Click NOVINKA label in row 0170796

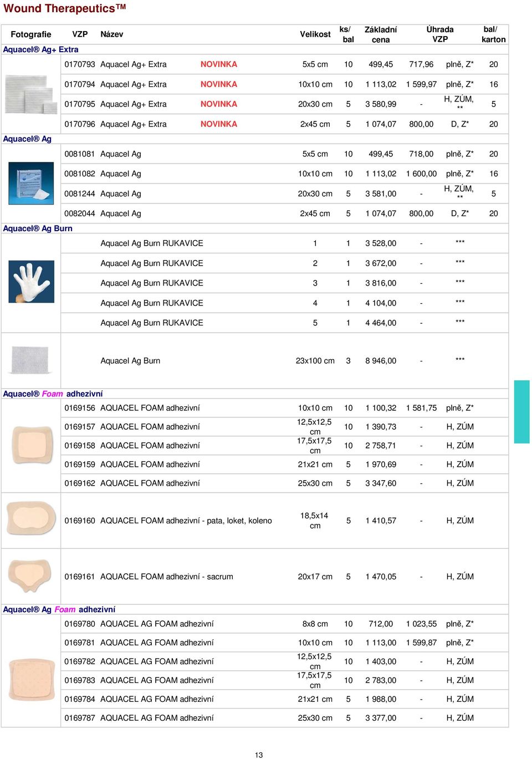(x=219, y=124)
